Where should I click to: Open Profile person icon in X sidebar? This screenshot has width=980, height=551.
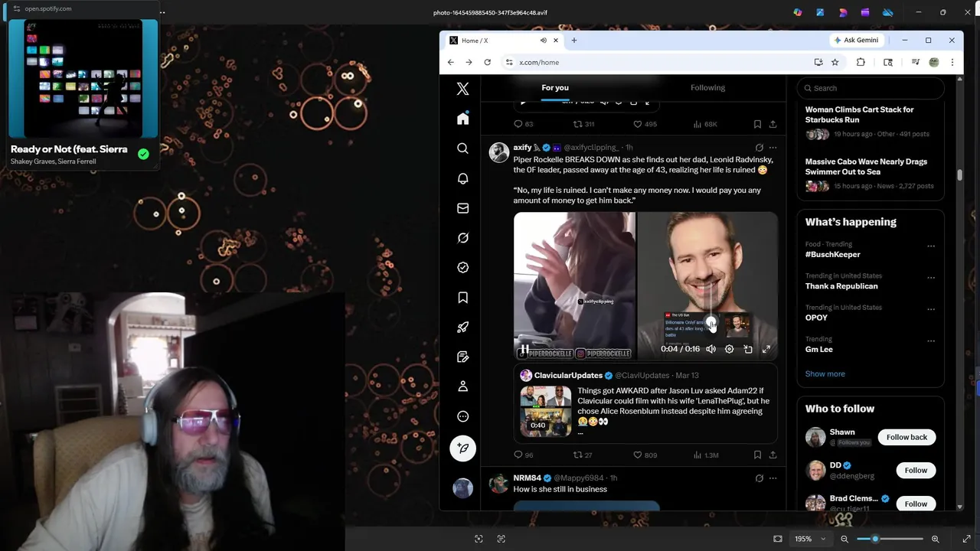click(462, 386)
